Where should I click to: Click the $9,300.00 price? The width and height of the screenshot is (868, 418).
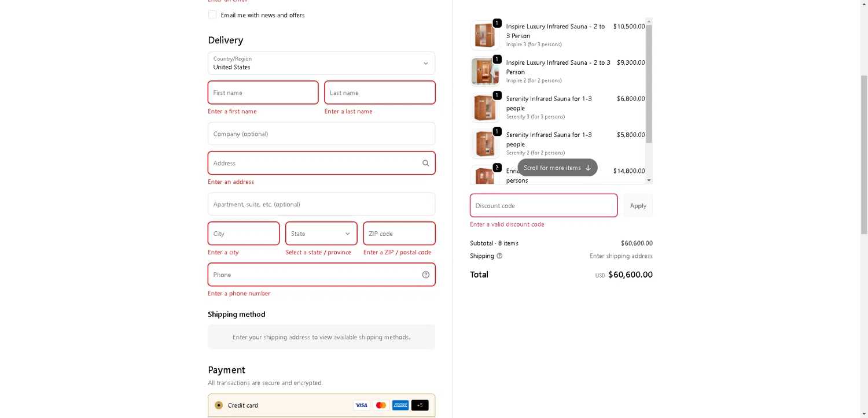631,62
